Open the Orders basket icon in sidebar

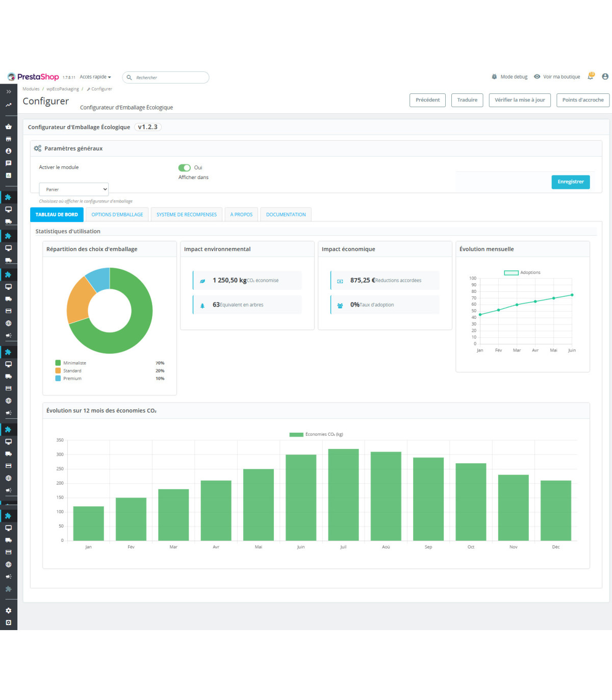(8, 127)
